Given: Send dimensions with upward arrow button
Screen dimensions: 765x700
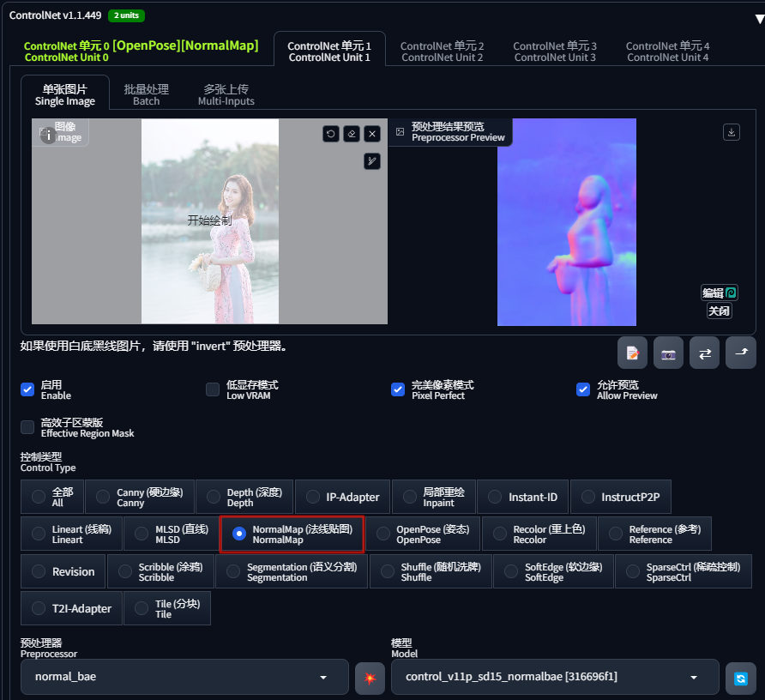Looking at the screenshot, I should (741, 353).
